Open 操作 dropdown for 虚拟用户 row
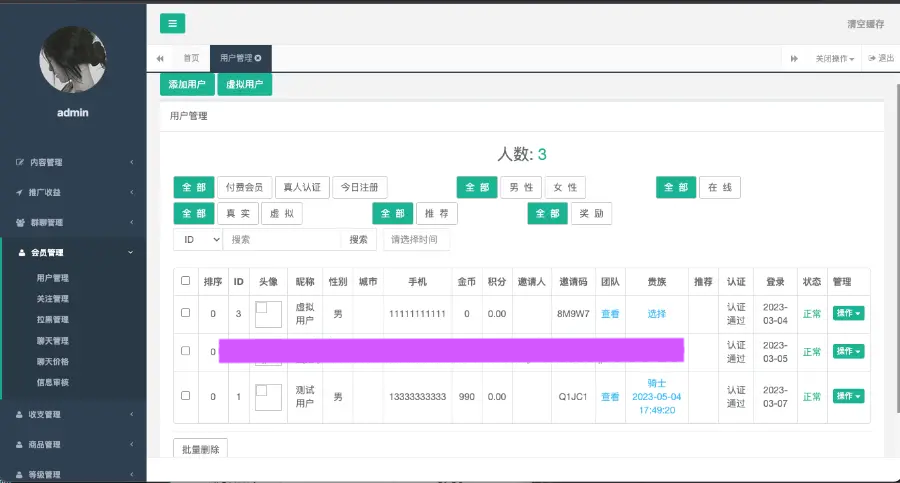Viewport: 900px width, 483px height. point(847,314)
